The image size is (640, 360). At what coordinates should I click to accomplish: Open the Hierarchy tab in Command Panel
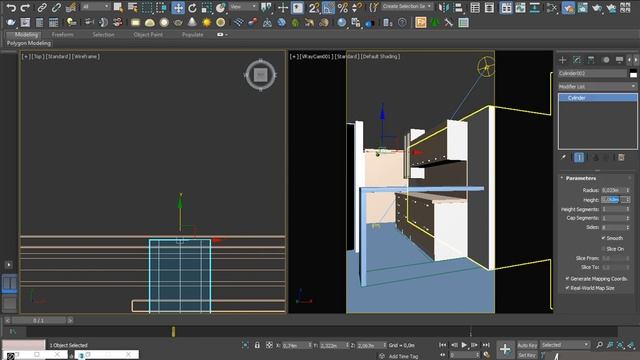[591, 60]
